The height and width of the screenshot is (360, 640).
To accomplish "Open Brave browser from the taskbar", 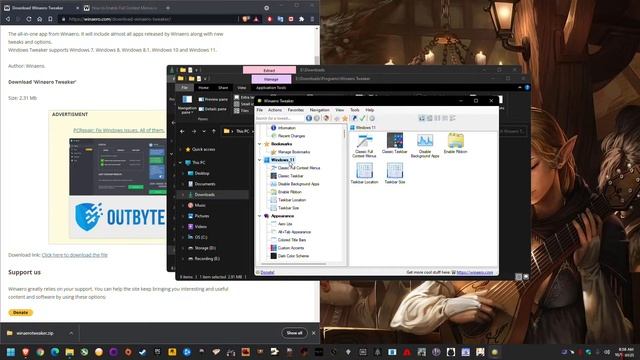I will 26,352.
